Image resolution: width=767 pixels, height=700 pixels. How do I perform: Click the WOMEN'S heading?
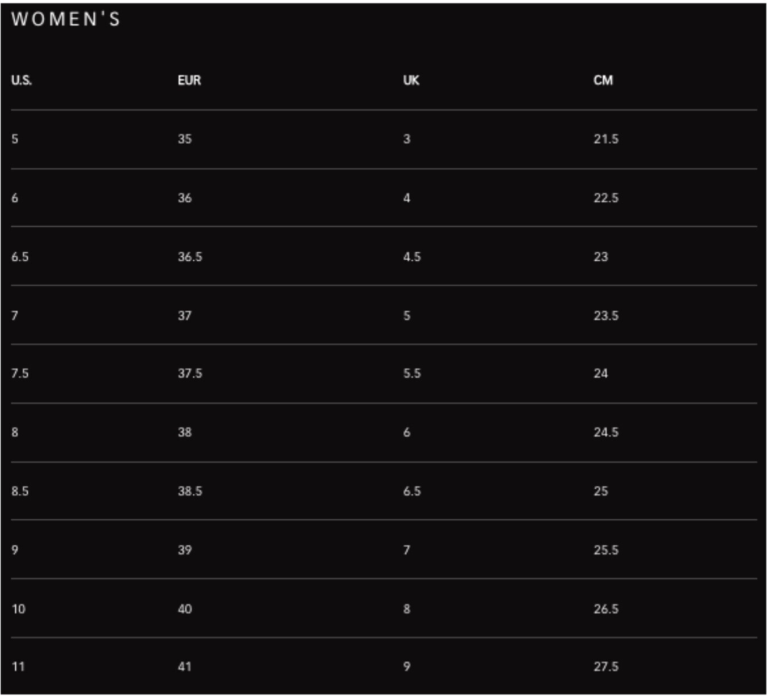point(66,19)
